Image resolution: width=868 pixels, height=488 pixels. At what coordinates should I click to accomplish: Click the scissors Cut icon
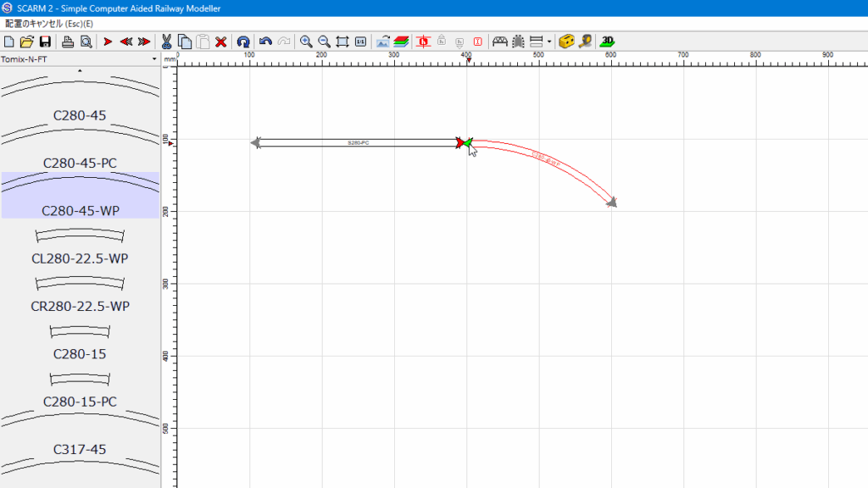click(166, 42)
